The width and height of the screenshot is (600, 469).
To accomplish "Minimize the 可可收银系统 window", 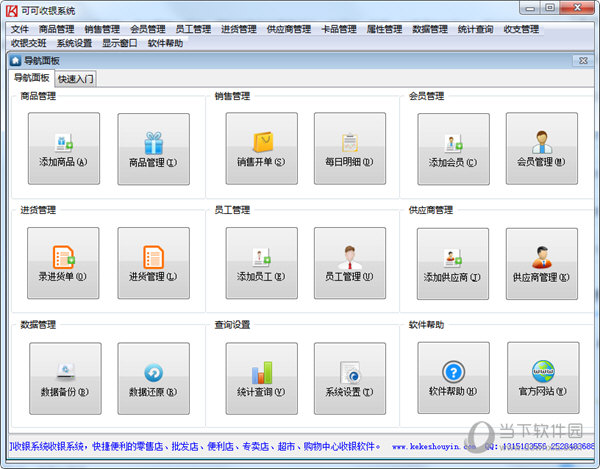I will click(x=530, y=8).
